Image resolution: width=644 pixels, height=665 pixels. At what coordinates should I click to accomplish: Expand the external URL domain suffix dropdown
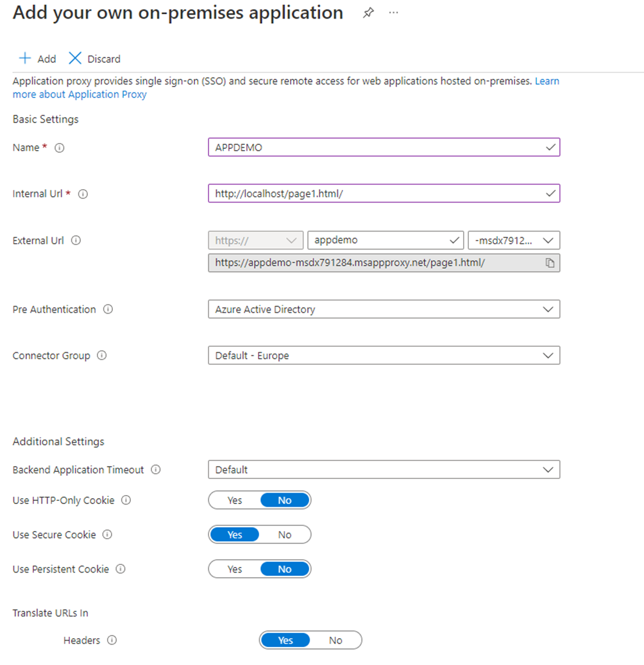514,240
